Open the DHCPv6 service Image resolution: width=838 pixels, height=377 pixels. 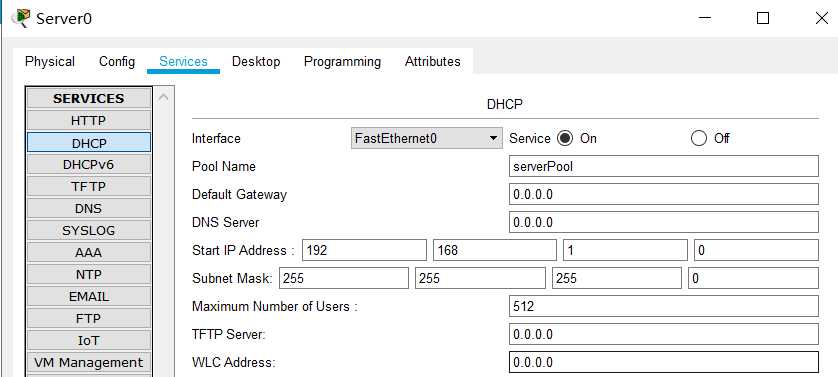[x=89, y=165]
